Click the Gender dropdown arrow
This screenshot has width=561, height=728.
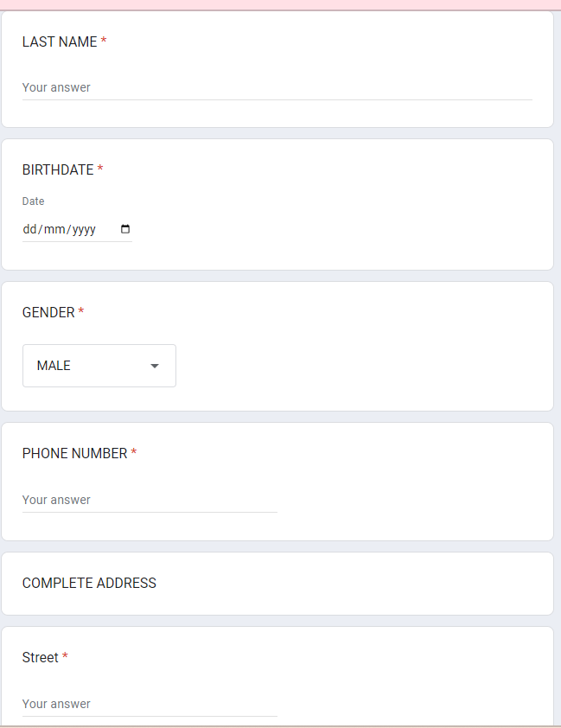155,366
